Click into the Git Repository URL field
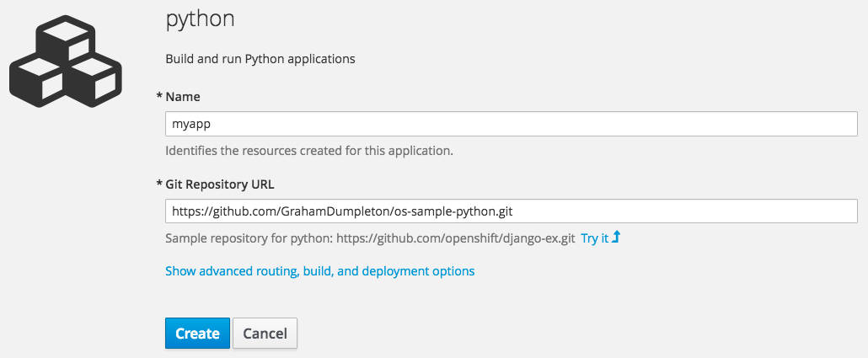Viewport: 868px width, 358px height. coord(511,211)
